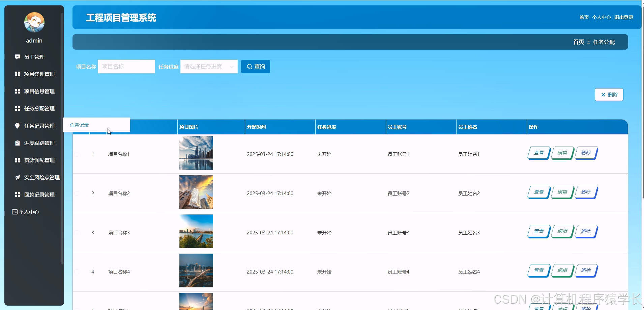The height and width of the screenshot is (310, 644).
Task: Click 编辑 button for 项目名称3
Action: pos(562,231)
